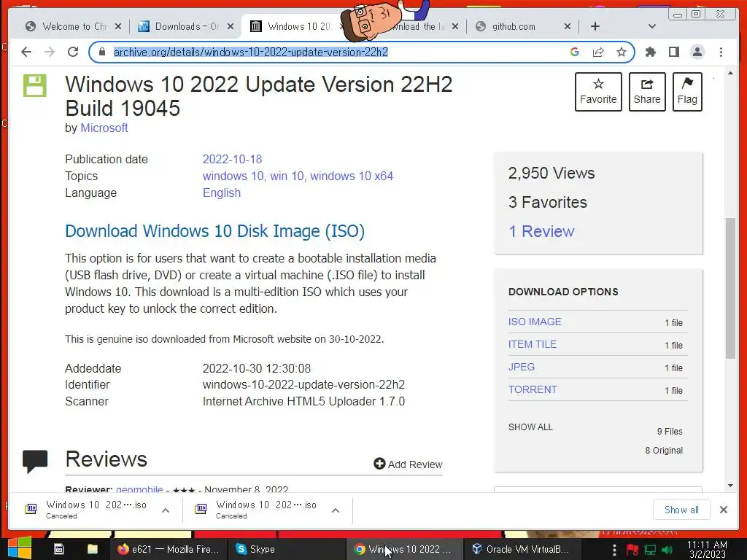Open the 8 Original link
747x560 pixels.
tap(664, 451)
